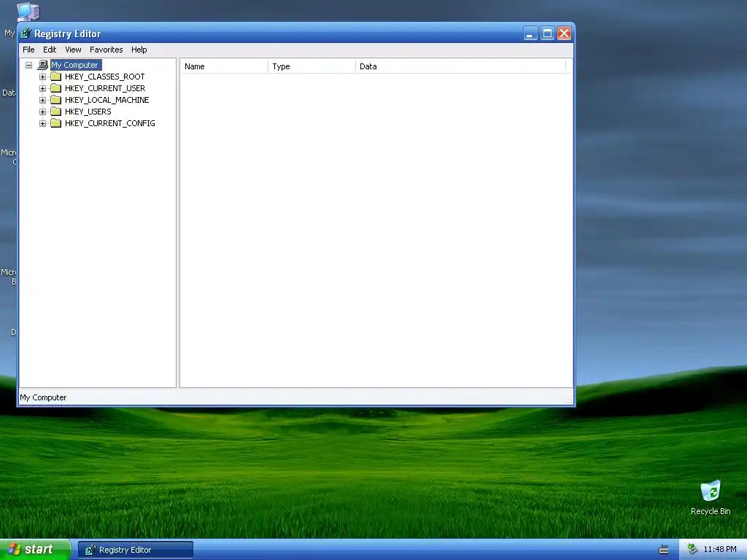Close the Registry Editor window

[x=564, y=34]
